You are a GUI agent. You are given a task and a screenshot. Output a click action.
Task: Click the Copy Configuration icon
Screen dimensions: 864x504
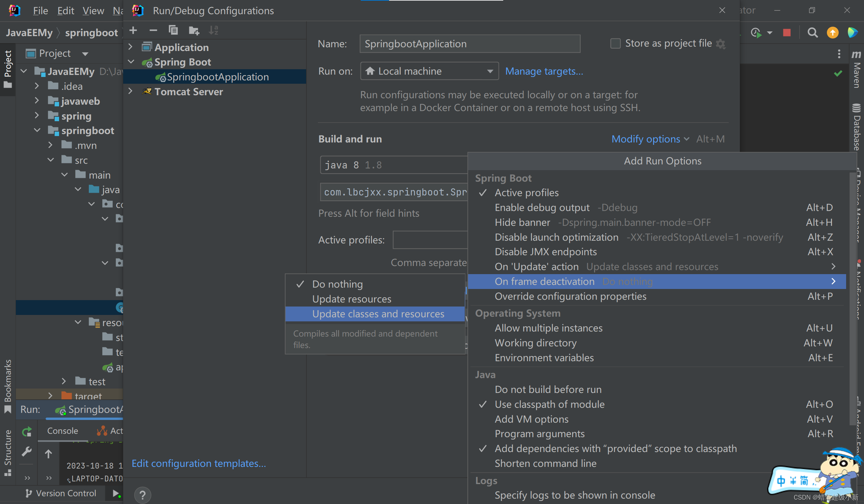tap(173, 30)
